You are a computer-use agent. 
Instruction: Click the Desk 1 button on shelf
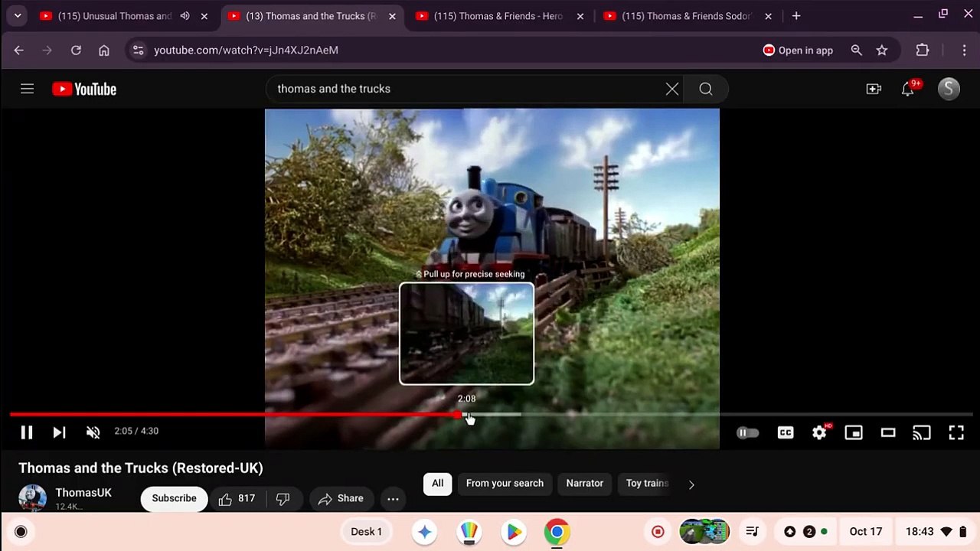(366, 532)
